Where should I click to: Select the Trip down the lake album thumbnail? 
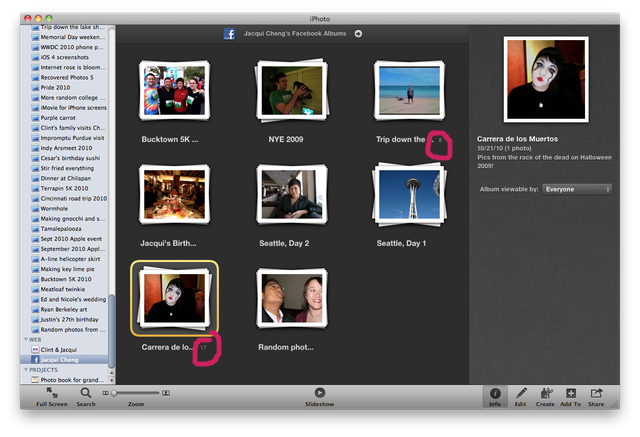409,91
